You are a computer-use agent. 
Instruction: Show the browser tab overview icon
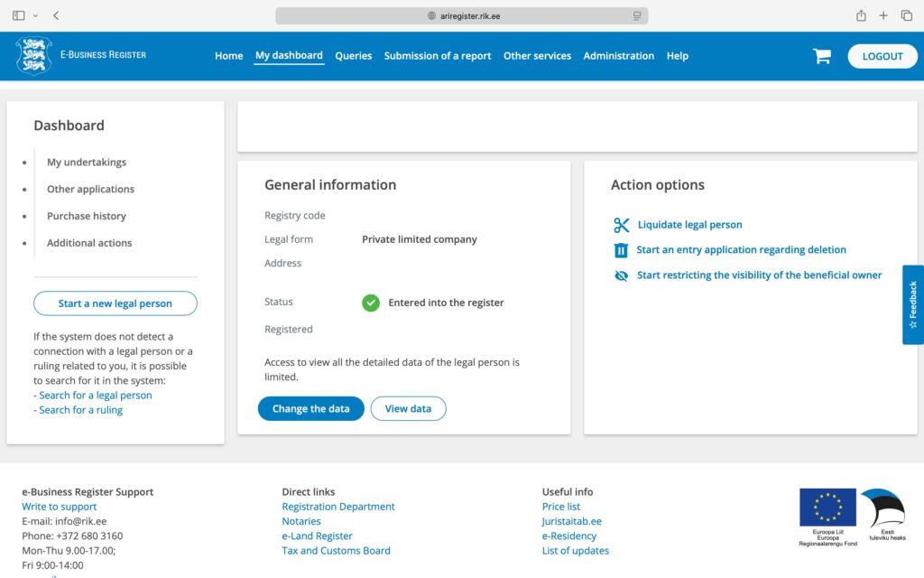pyautogui.click(x=907, y=15)
